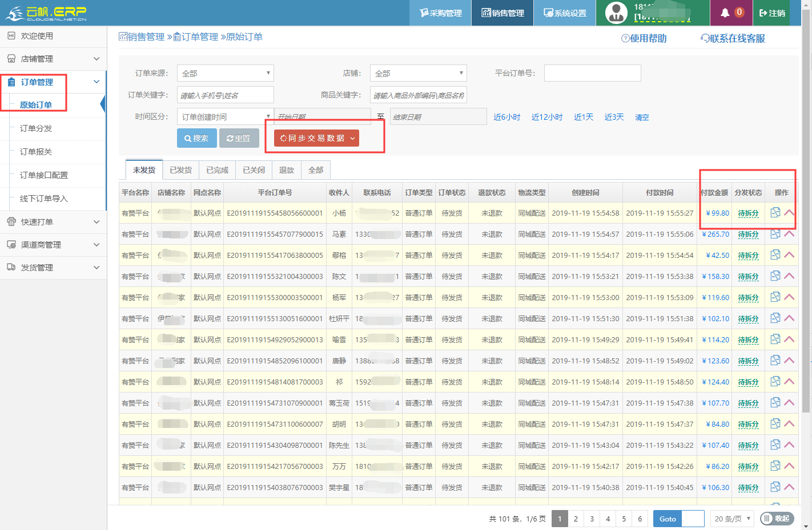
Task: Click the 清空 link
Action: [x=642, y=117]
